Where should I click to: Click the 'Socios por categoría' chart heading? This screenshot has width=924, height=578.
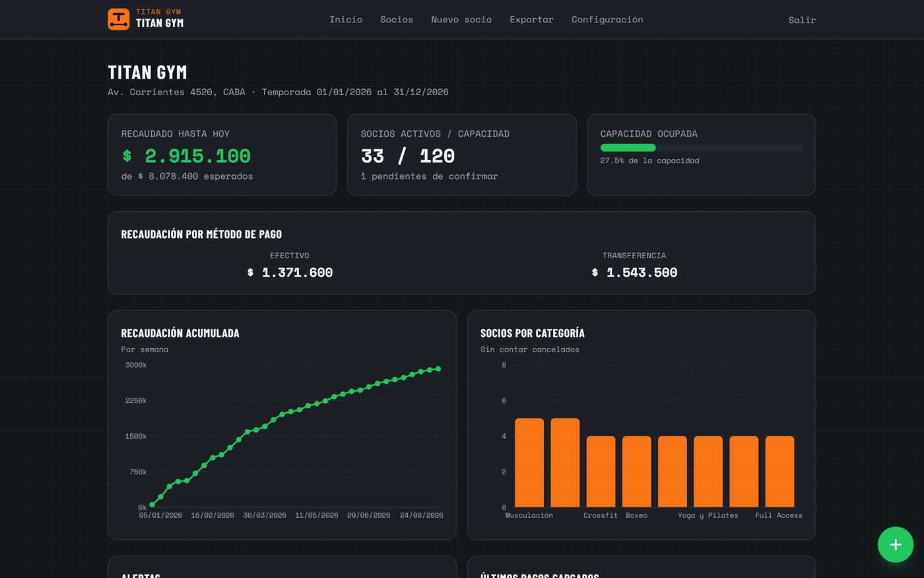(533, 333)
